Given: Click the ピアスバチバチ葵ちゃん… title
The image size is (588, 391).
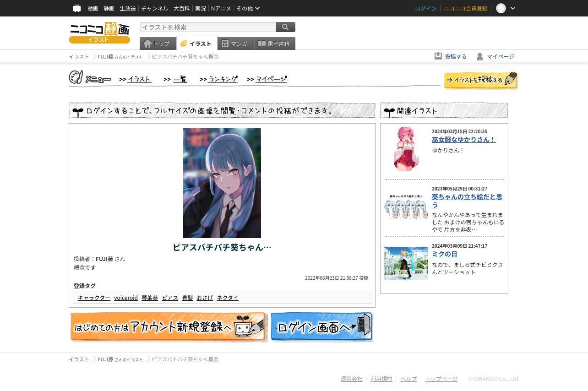Looking at the screenshot, I should pos(222,247).
